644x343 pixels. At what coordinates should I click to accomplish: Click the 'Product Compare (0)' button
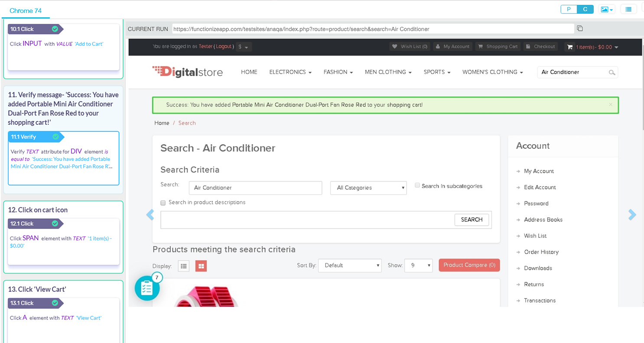point(469,265)
